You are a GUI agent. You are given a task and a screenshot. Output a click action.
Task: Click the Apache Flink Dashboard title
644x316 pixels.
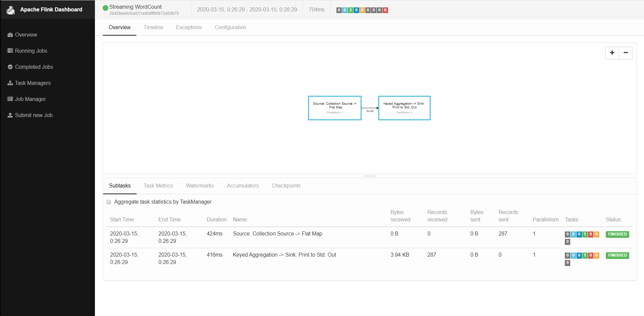click(51, 10)
